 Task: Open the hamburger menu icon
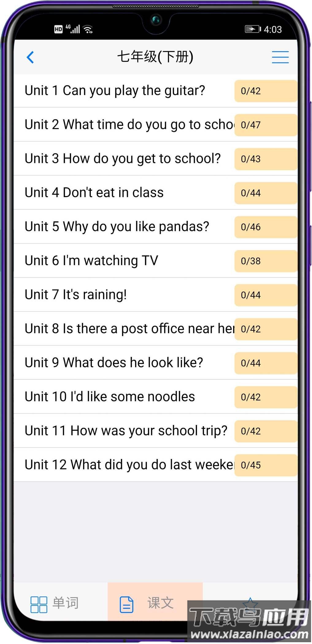click(x=280, y=57)
